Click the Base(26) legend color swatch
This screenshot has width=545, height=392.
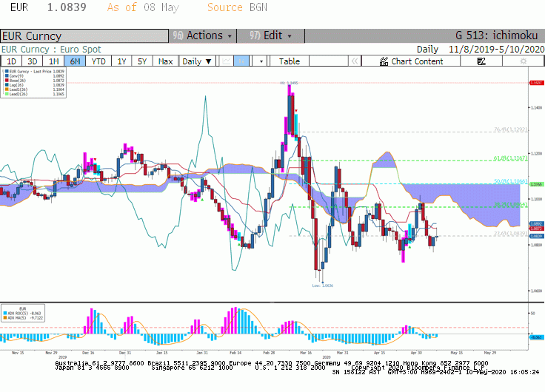click(7, 81)
